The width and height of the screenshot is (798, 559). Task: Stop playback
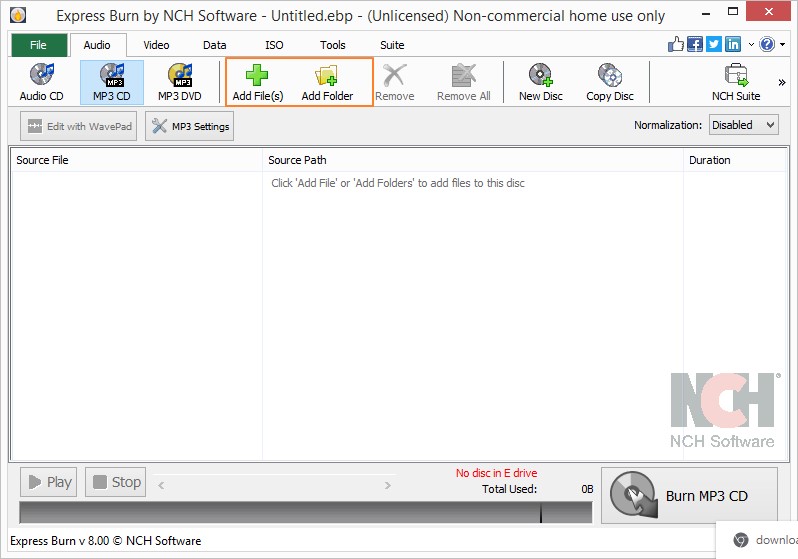[x=116, y=482]
